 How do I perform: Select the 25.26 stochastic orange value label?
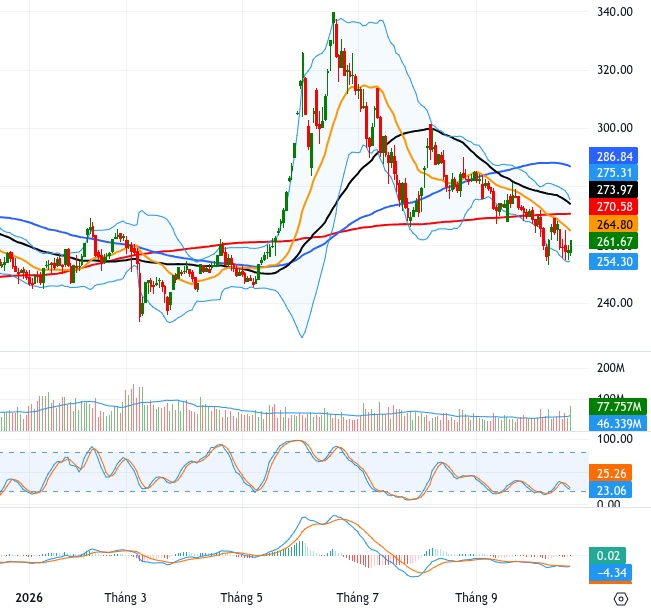[610, 473]
